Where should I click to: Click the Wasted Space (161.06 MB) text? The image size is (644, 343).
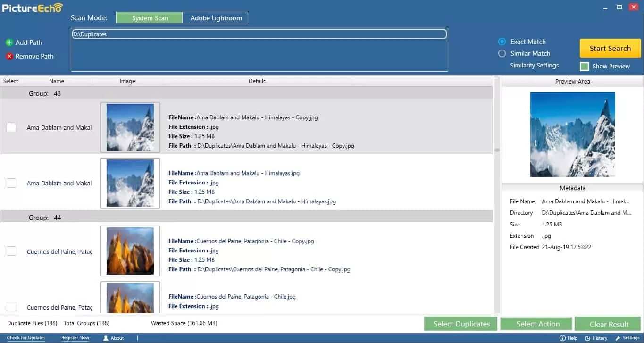[x=184, y=323]
